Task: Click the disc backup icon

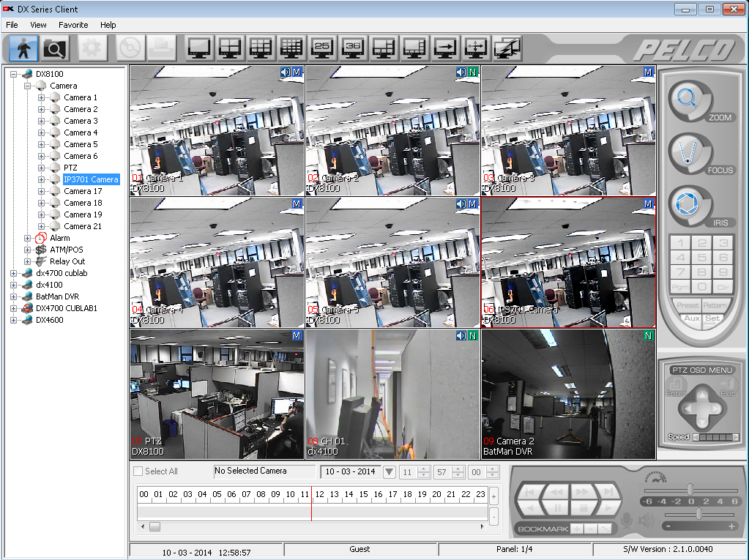Action: [x=130, y=48]
